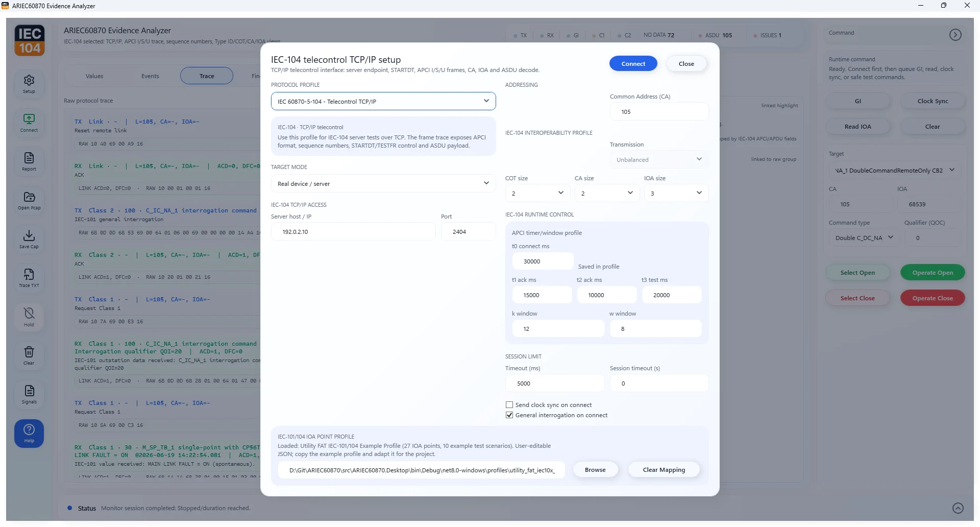This screenshot has height=527, width=980.
Task: Select the Trace tab
Action: click(207, 76)
